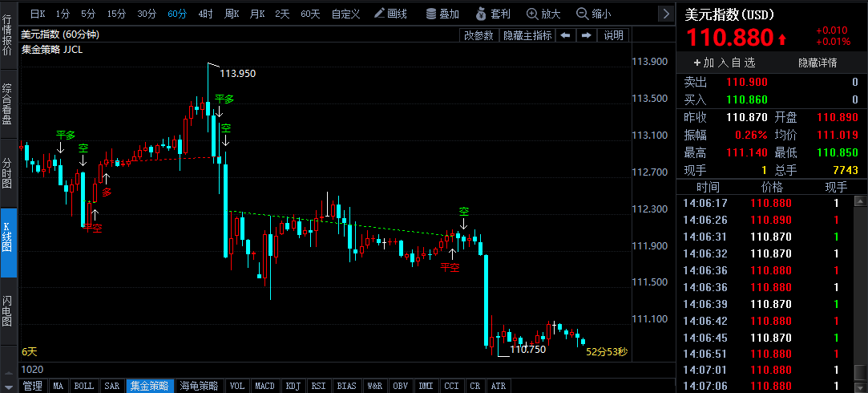
Task: Click 隐藏主指标 to hide indicator
Action: pyautogui.click(x=527, y=35)
